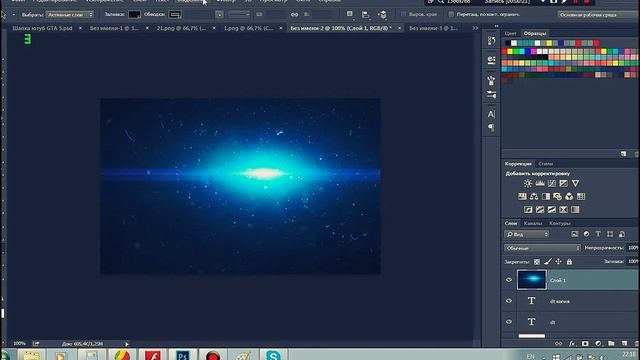Add a Threshold adjustment icon
640x360 pixels.
click(x=551, y=209)
